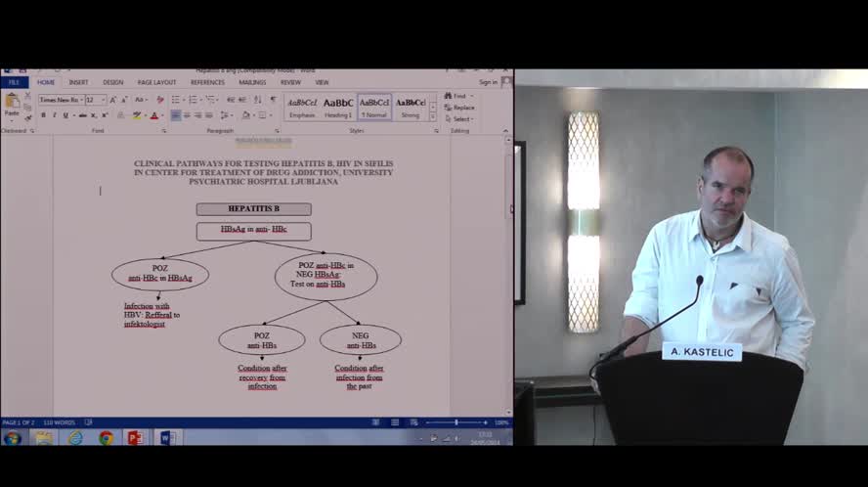Viewport: 868px width, 487px height.
Task: Click the Grow Font icon
Action: coord(113,100)
